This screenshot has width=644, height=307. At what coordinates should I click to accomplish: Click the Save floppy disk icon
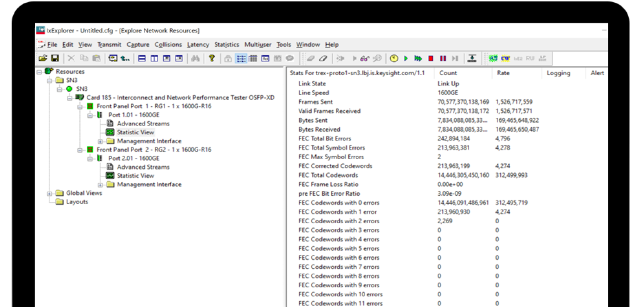[55, 58]
